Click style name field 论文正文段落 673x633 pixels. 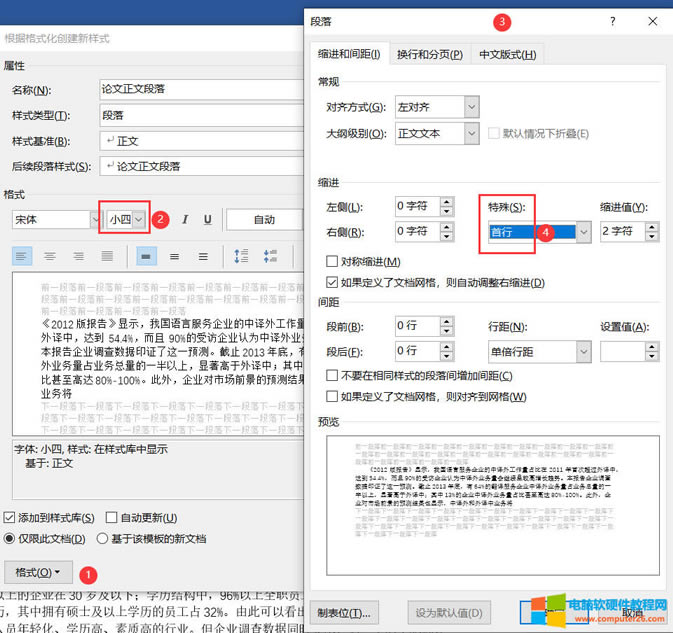coord(202,89)
